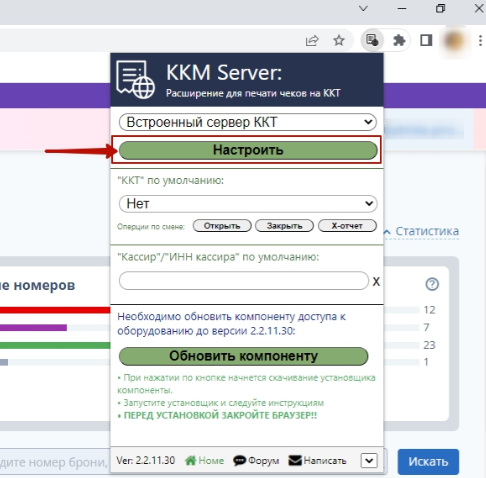
Task: Click 'Открыть' shift button
Action: point(222,226)
